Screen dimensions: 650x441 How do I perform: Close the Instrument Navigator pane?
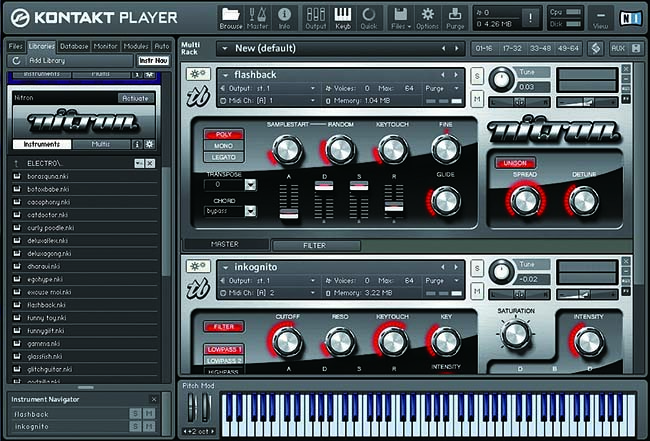154,399
